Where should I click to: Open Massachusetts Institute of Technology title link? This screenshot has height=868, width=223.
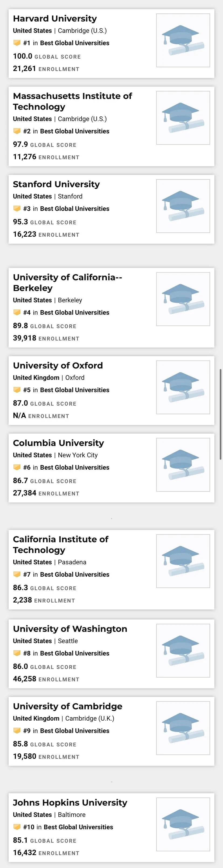coord(72,101)
